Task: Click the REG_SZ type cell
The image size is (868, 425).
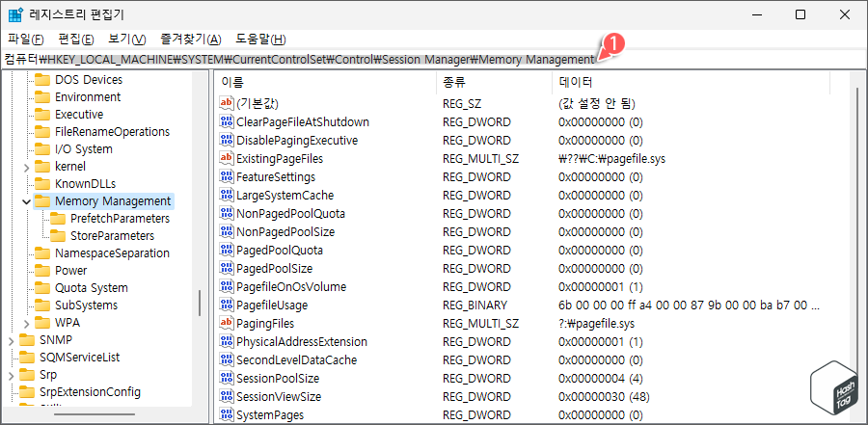Action: click(x=462, y=103)
